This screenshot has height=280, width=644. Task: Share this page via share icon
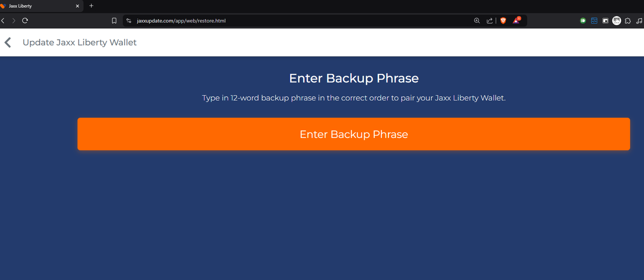[x=490, y=21]
